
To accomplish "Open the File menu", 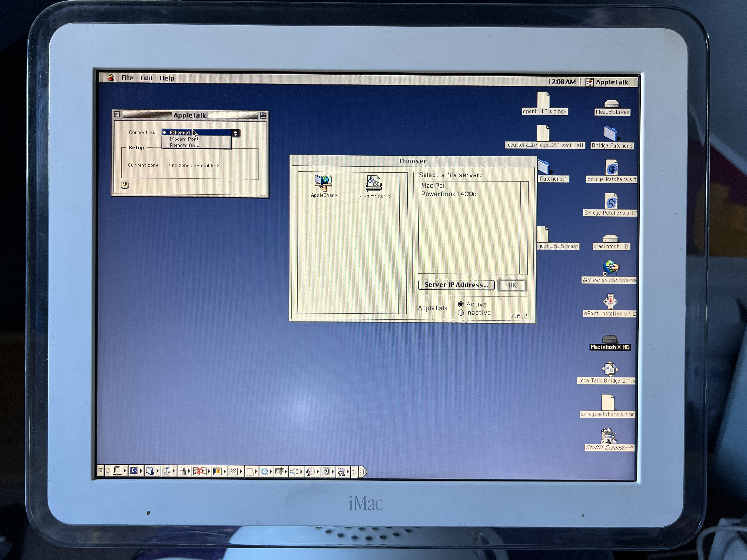I will 127,78.
